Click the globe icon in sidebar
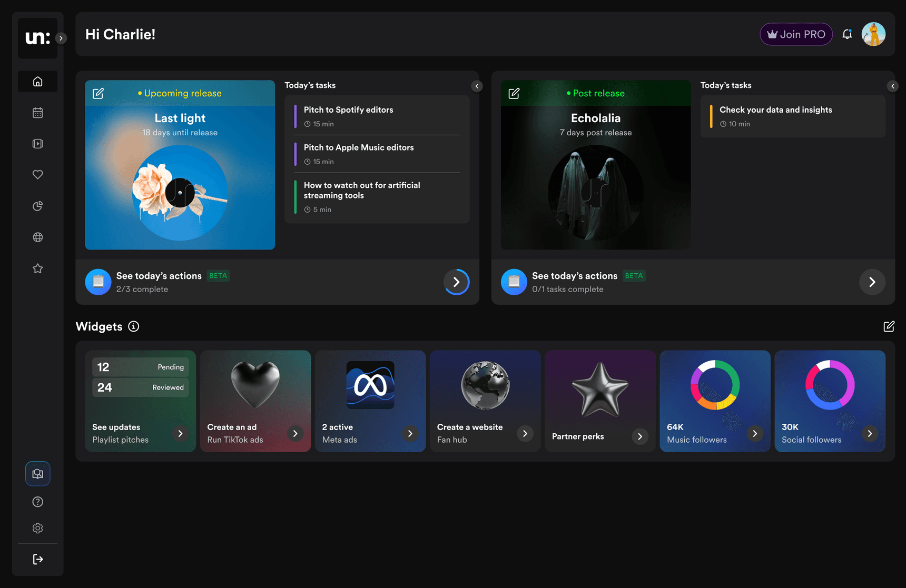This screenshot has width=906, height=588. point(37,237)
